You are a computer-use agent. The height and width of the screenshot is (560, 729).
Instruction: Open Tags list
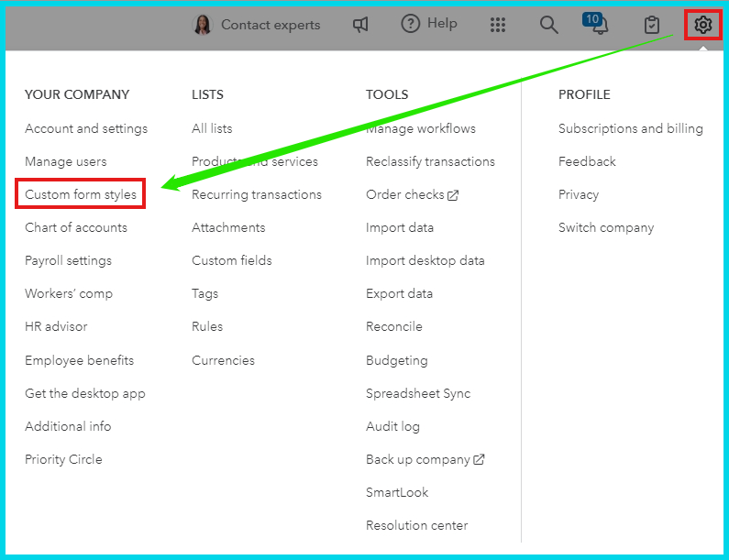pyautogui.click(x=205, y=293)
